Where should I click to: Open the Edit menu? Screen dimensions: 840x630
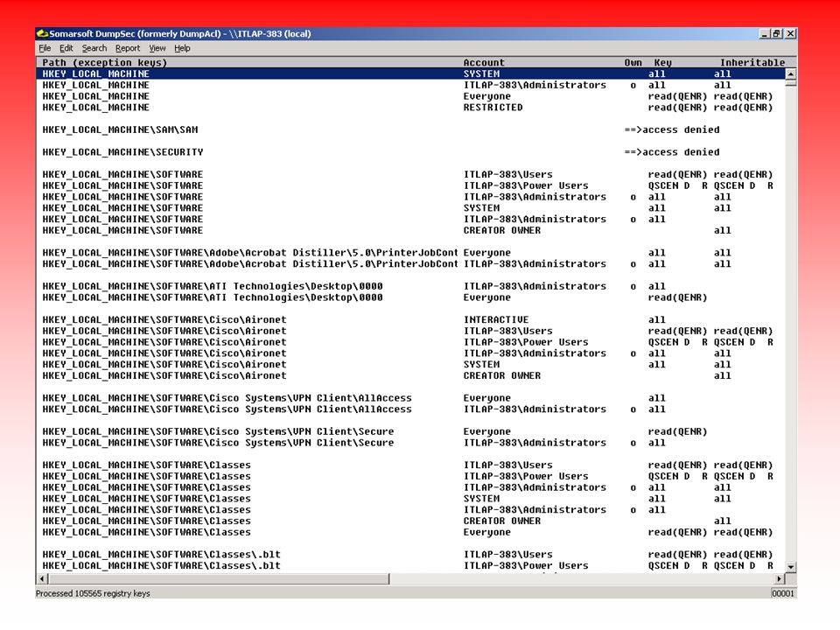pos(66,48)
